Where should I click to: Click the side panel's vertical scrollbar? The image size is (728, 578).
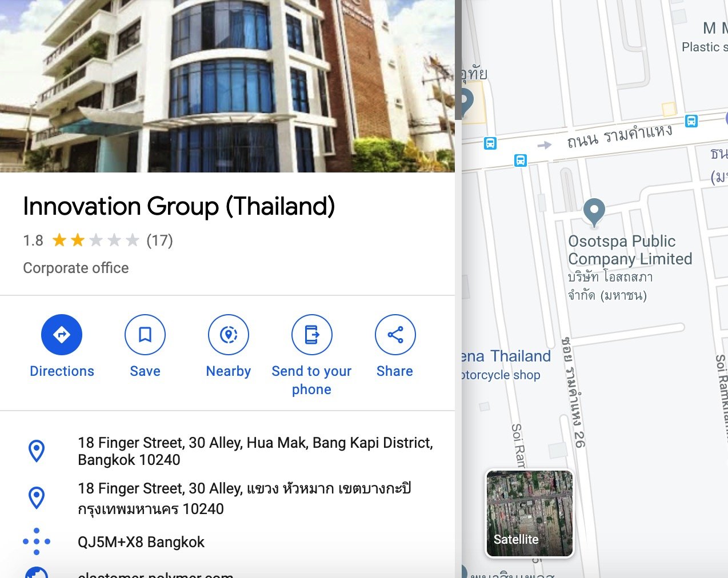point(458,60)
